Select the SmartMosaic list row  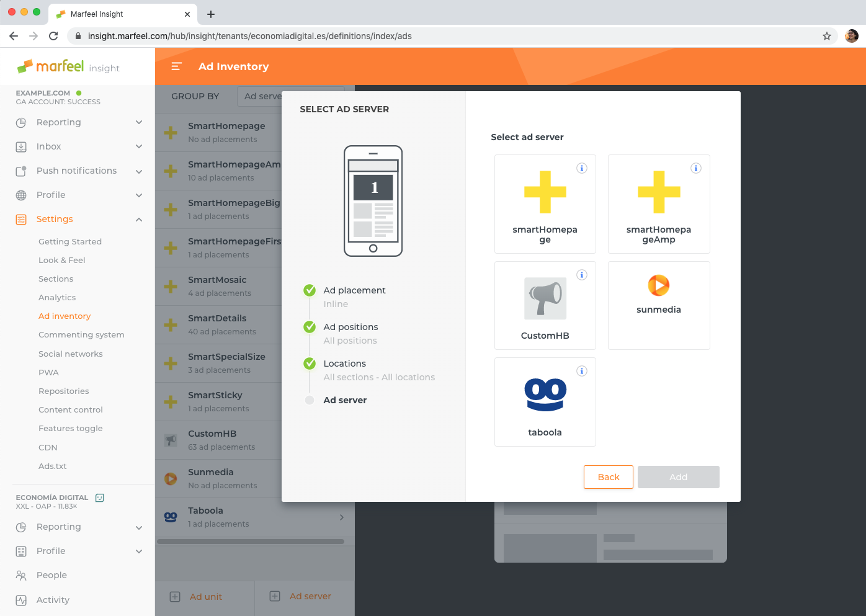tap(255, 287)
